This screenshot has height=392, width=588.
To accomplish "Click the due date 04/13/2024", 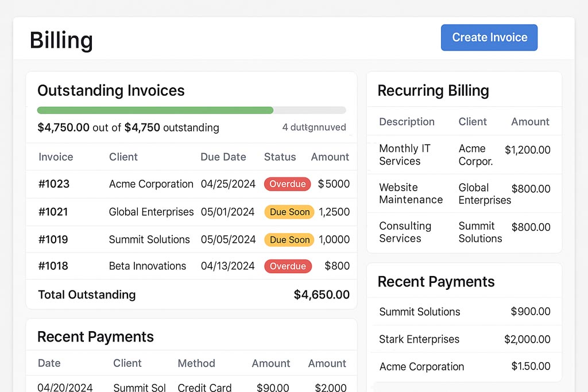I will tap(227, 266).
